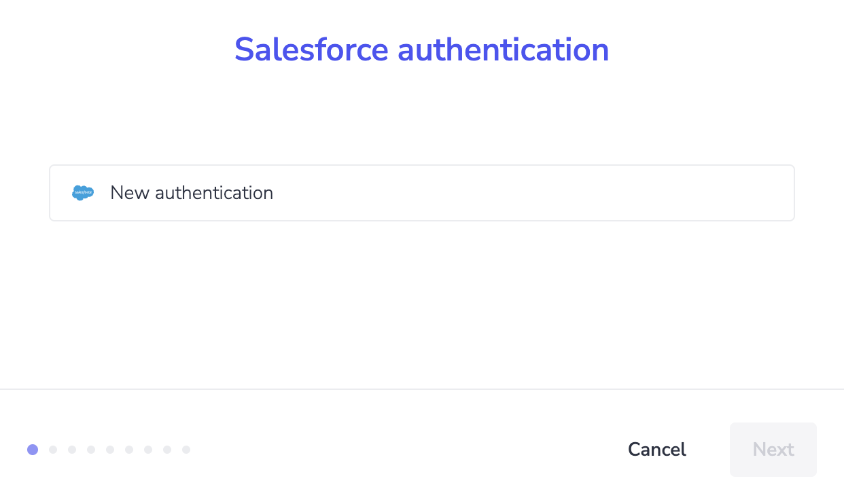Viewport: 844px width, 504px height.
Task: Click the horizontal divider above the footer
Action: pos(421,389)
